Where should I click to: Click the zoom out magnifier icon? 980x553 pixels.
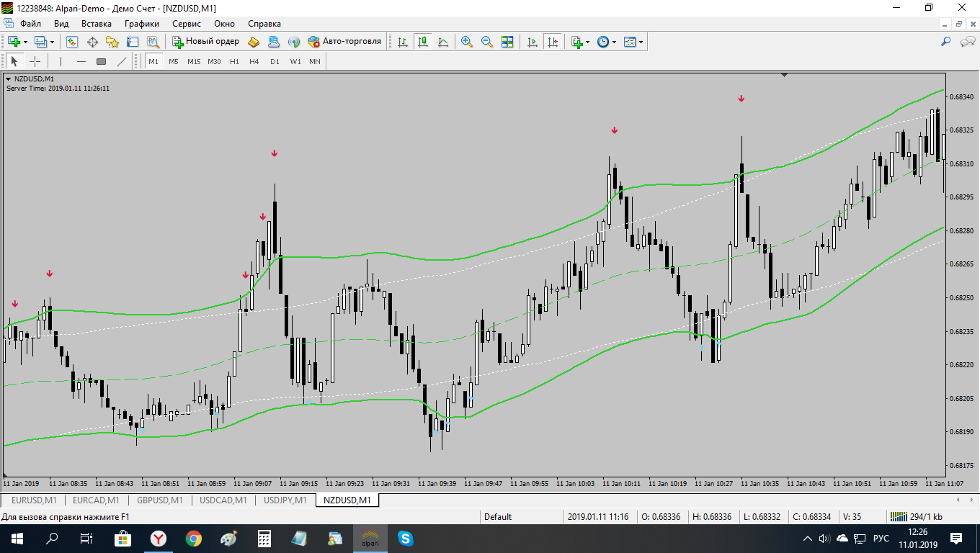click(487, 42)
